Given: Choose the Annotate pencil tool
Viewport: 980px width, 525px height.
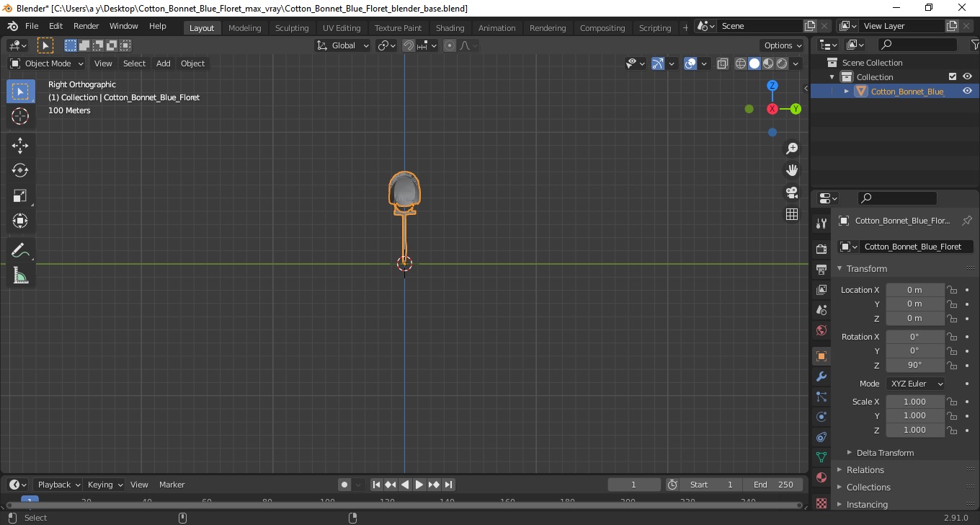Looking at the screenshot, I should tap(20, 251).
